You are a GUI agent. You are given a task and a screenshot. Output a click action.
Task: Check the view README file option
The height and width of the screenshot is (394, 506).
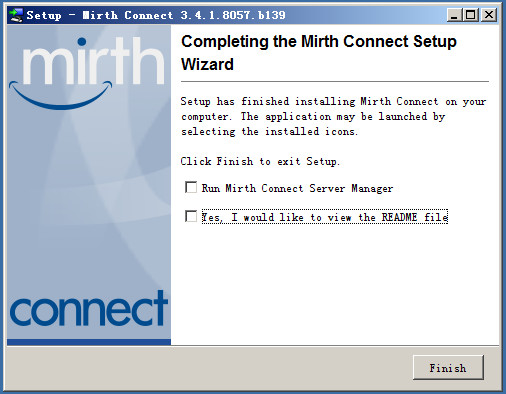(x=191, y=216)
